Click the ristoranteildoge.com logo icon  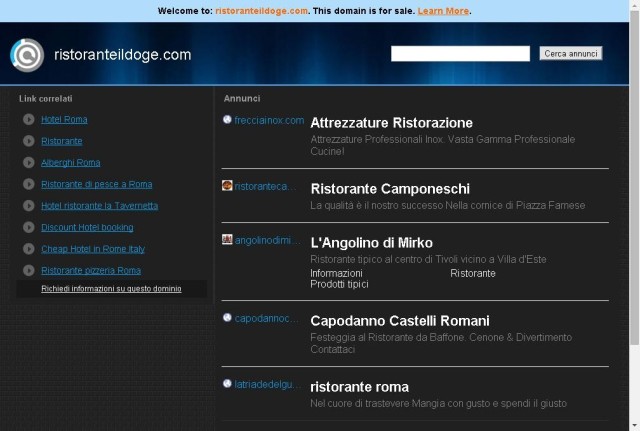tap(27, 55)
